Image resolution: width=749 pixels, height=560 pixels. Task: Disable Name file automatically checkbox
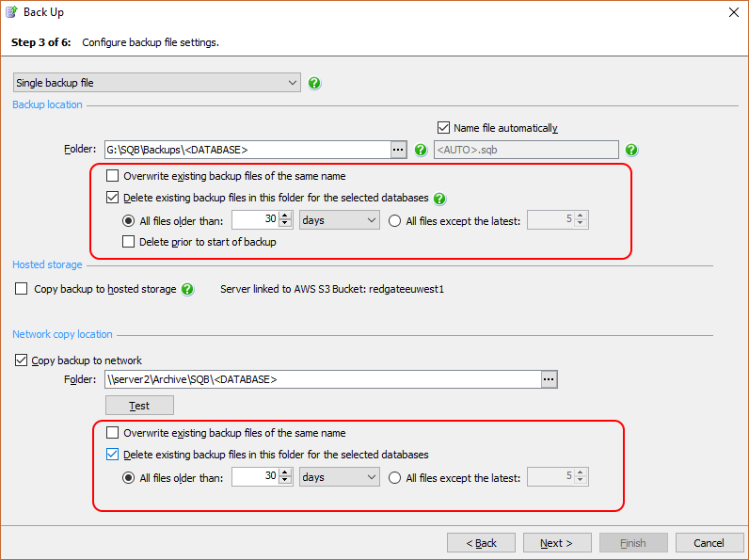444,128
